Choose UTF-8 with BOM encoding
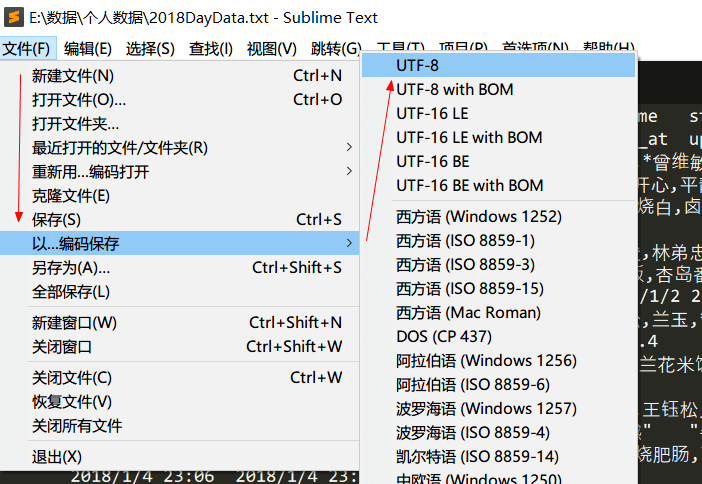The width and height of the screenshot is (702, 484). click(x=498, y=90)
